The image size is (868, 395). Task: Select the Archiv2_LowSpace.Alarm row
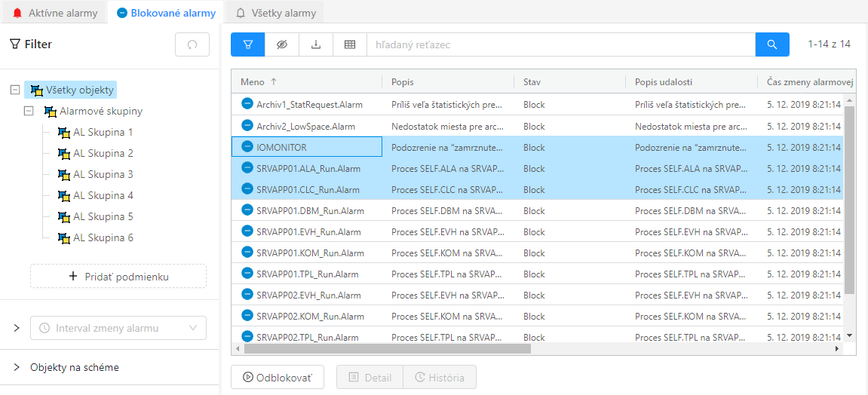305,126
